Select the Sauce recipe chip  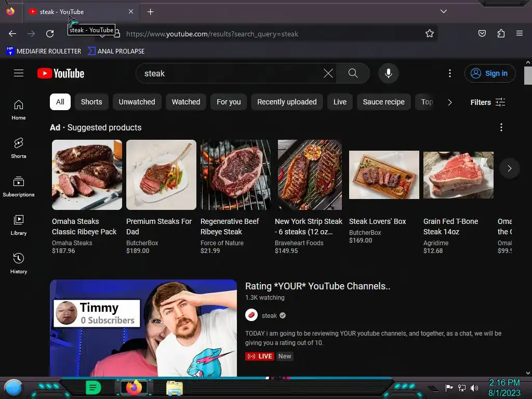(384, 102)
